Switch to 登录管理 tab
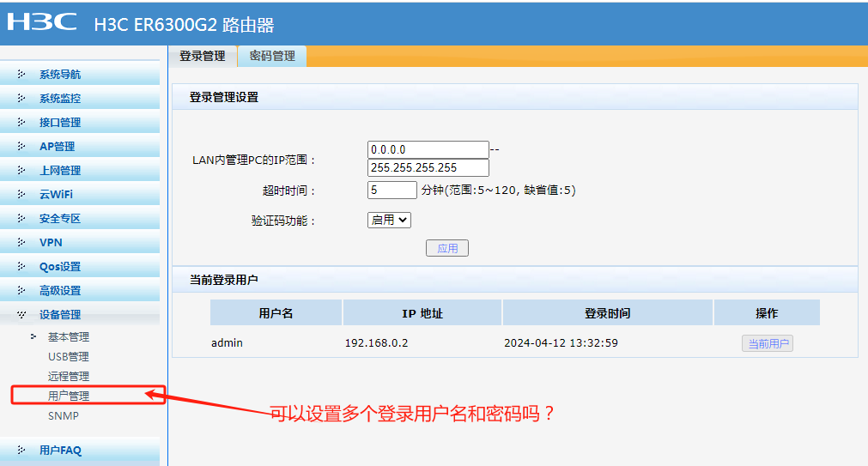 [x=203, y=56]
